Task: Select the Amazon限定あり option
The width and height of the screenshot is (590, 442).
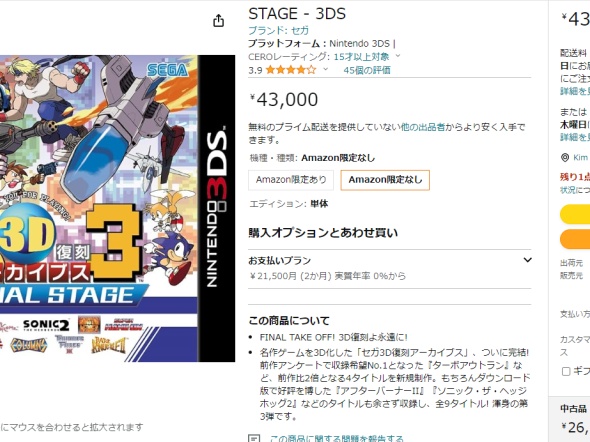Action: click(x=291, y=180)
